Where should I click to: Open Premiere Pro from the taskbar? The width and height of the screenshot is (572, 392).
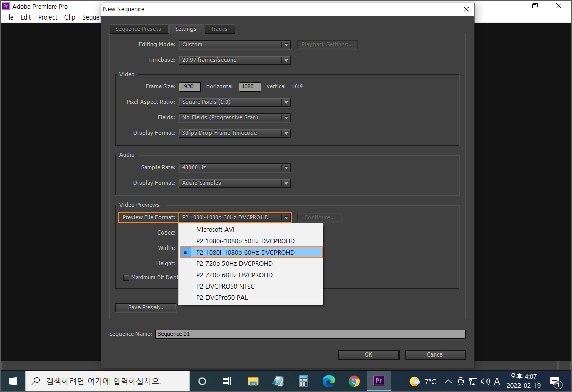[x=378, y=381]
